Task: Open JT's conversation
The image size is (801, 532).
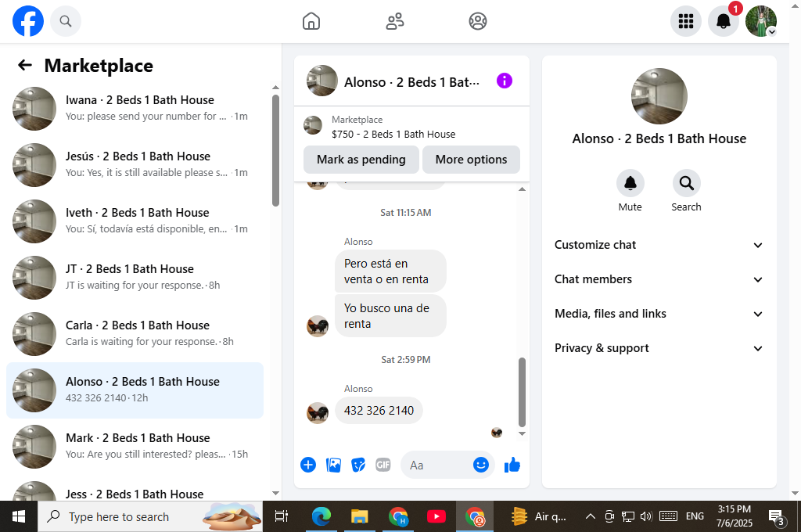Action: [135, 277]
